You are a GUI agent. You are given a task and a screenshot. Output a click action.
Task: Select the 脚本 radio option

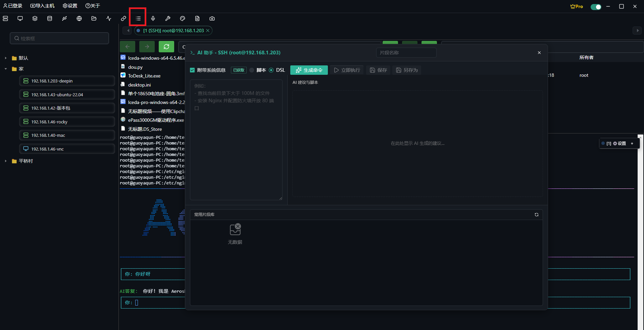(x=252, y=70)
